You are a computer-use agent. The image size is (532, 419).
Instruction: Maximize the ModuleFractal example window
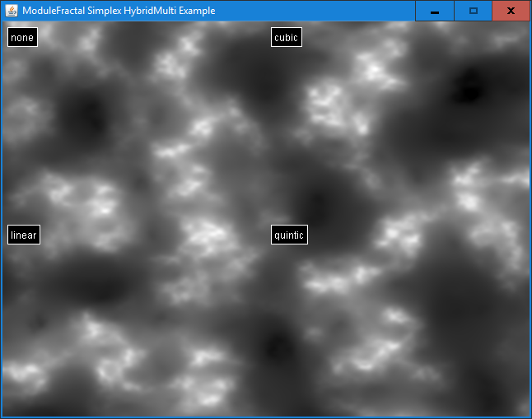[x=473, y=11]
